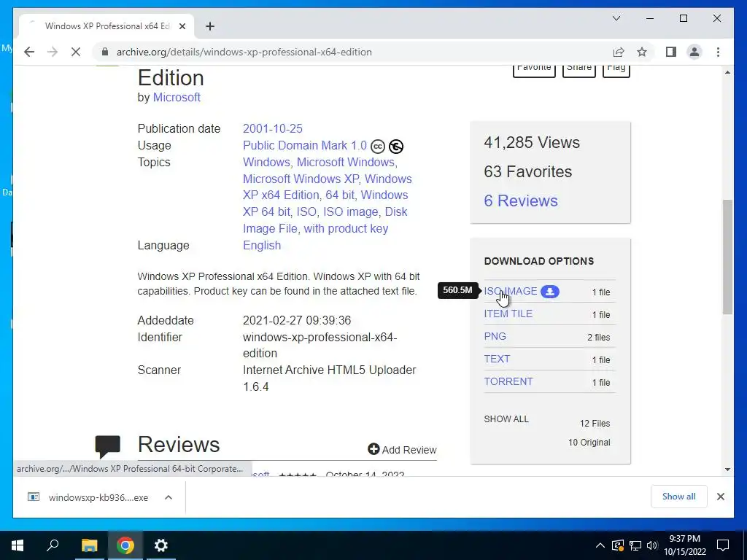Viewport: 747px width, 560px height.
Task: Open 'with product key' topic link
Action: (x=346, y=228)
